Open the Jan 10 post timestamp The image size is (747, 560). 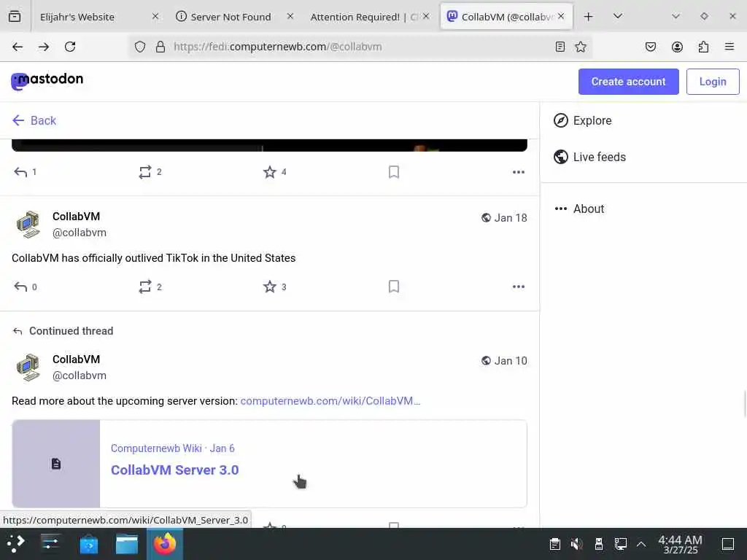[510, 360]
